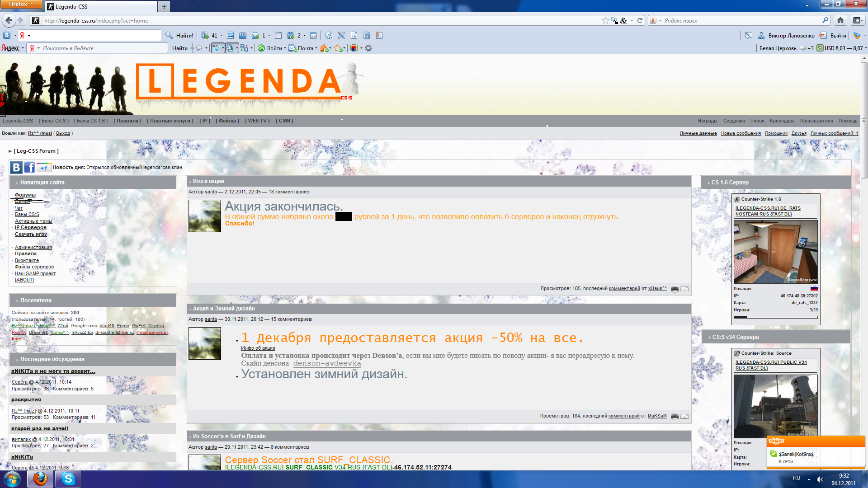Open Skype from the Windows taskbar
This screenshot has width=868, height=488.
68,479
